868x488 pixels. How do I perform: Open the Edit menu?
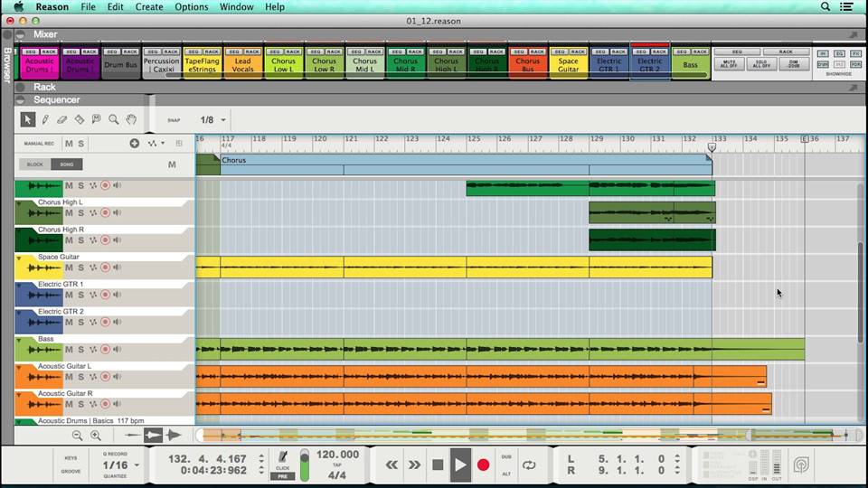pos(115,6)
